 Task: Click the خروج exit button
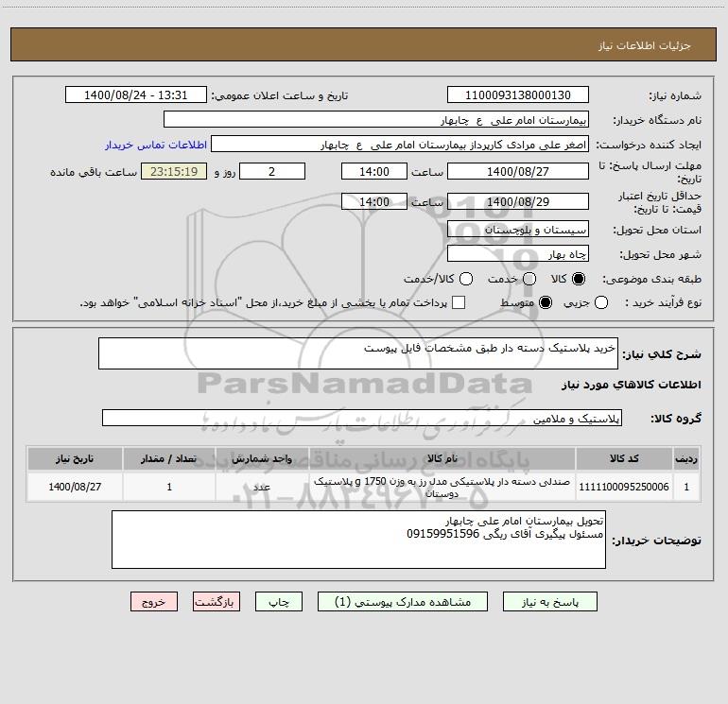click(154, 602)
